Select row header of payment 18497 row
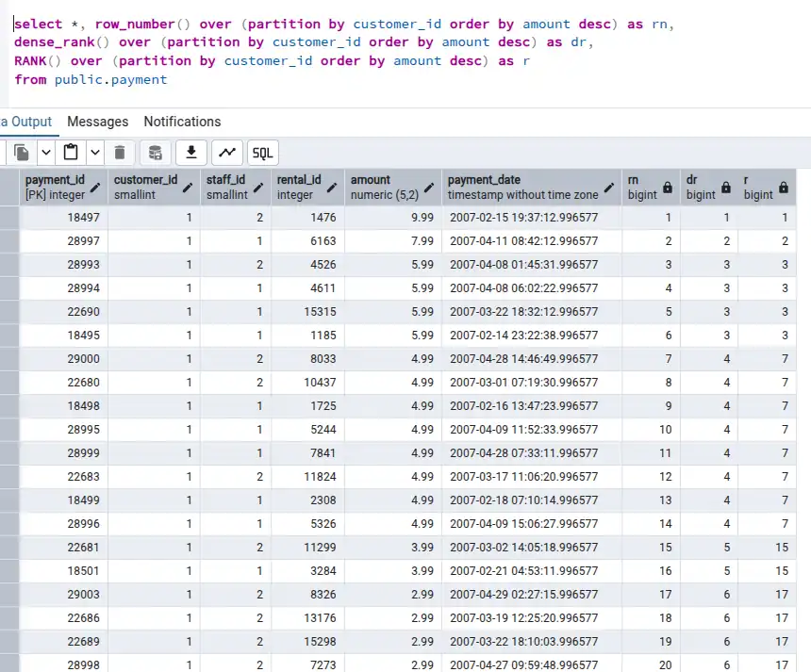Screen dimensions: 811x672 point(9,218)
